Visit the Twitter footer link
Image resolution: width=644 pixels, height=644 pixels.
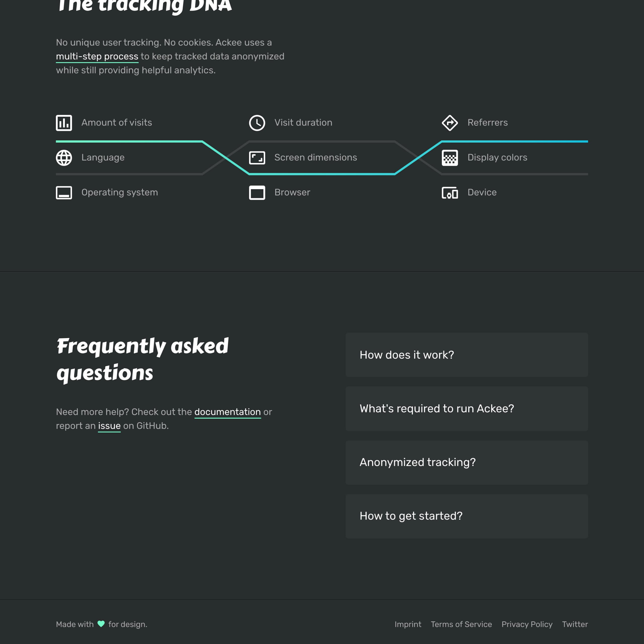point(575,624)
